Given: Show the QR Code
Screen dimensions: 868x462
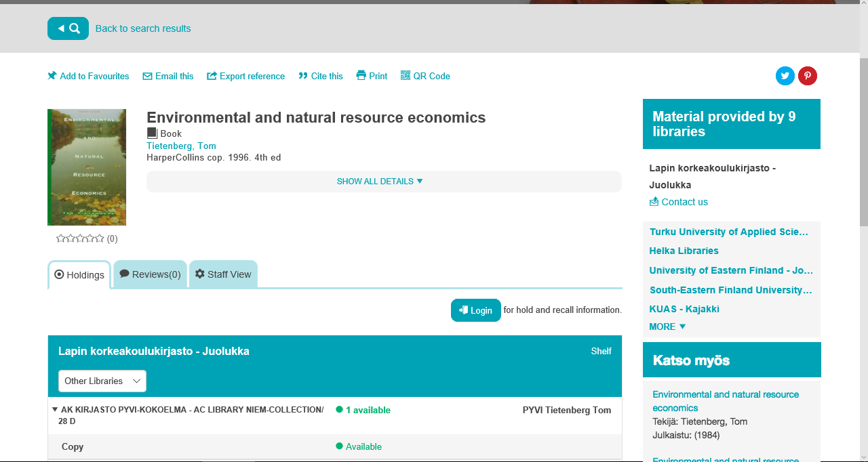Looking at the screenshot, I should pos(425,77).
